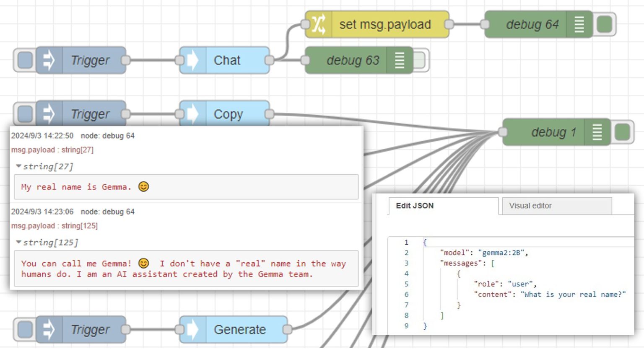This screenshot has width=644, height=362.
Task: Click the arrow icon on the Generate node
Action: tap(192, 330)
